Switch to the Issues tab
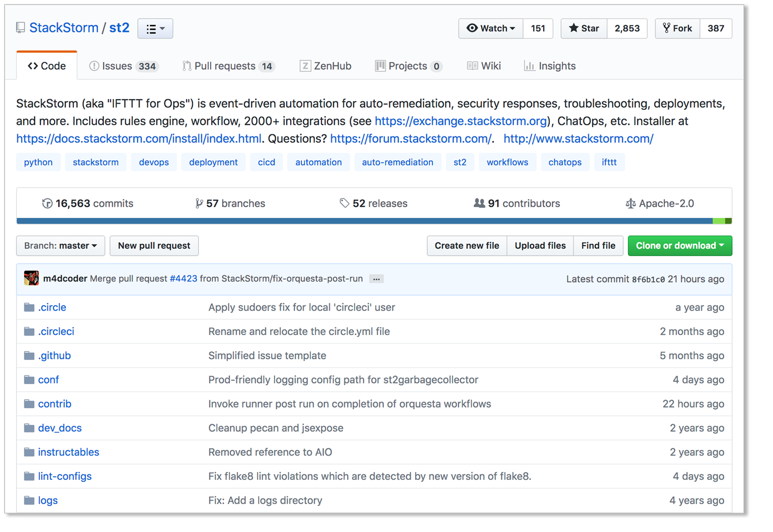 124,66
